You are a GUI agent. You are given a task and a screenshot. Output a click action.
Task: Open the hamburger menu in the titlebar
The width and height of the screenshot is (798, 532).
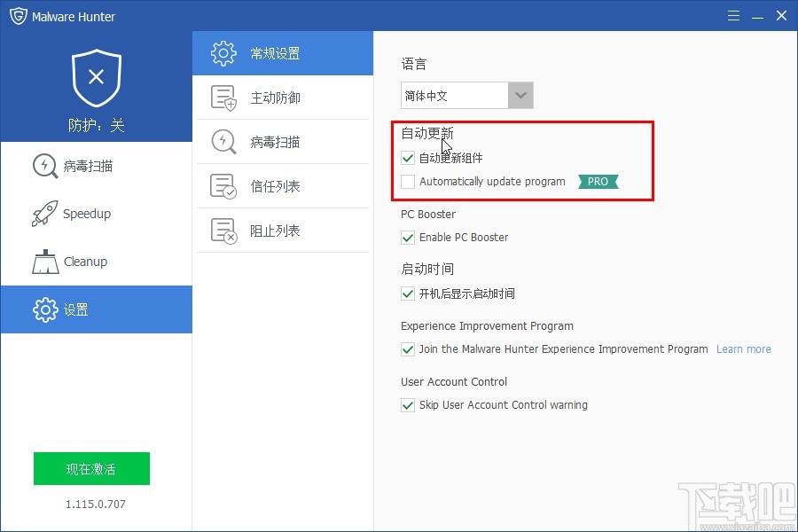(732, 15)
